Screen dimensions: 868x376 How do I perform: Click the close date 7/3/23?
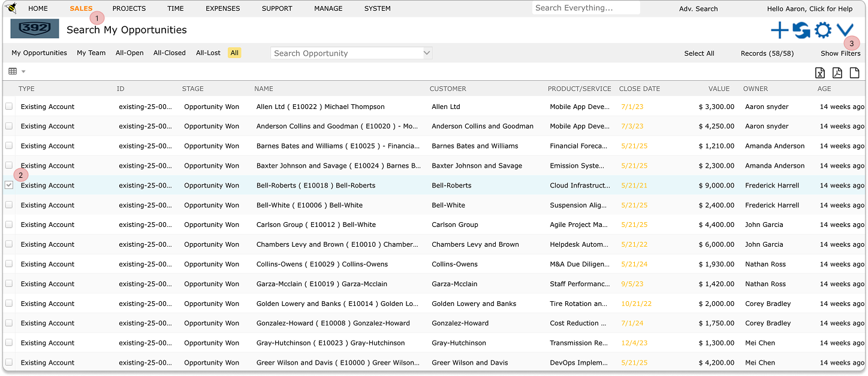tap(632, 126)
